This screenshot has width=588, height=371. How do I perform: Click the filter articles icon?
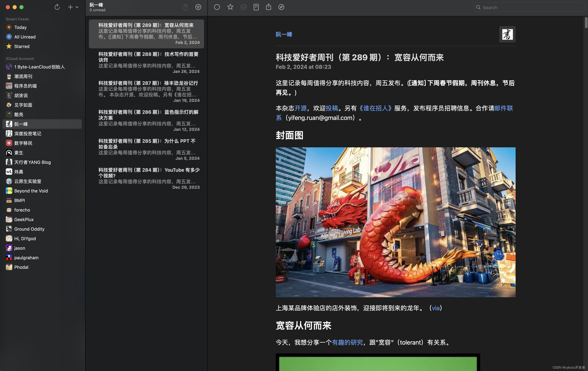pos(198,7)
